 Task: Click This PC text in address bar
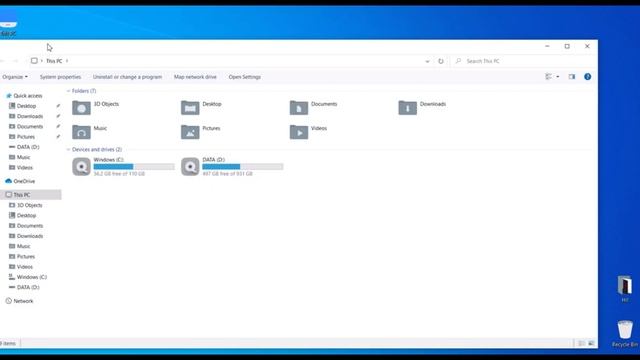[54, 61]
